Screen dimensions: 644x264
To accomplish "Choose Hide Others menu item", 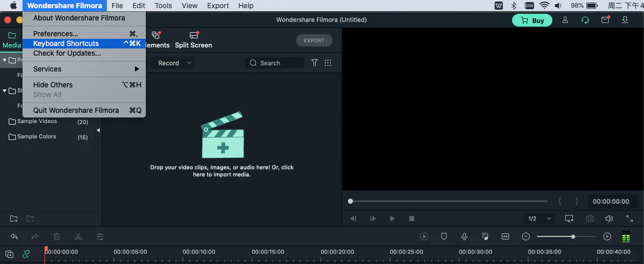I will 84,85.
